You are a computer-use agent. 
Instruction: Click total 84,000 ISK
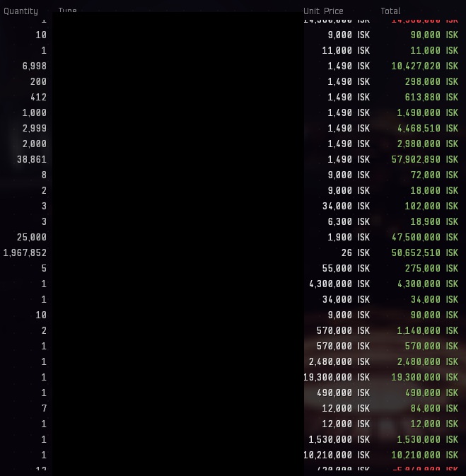tap(434, 408)
